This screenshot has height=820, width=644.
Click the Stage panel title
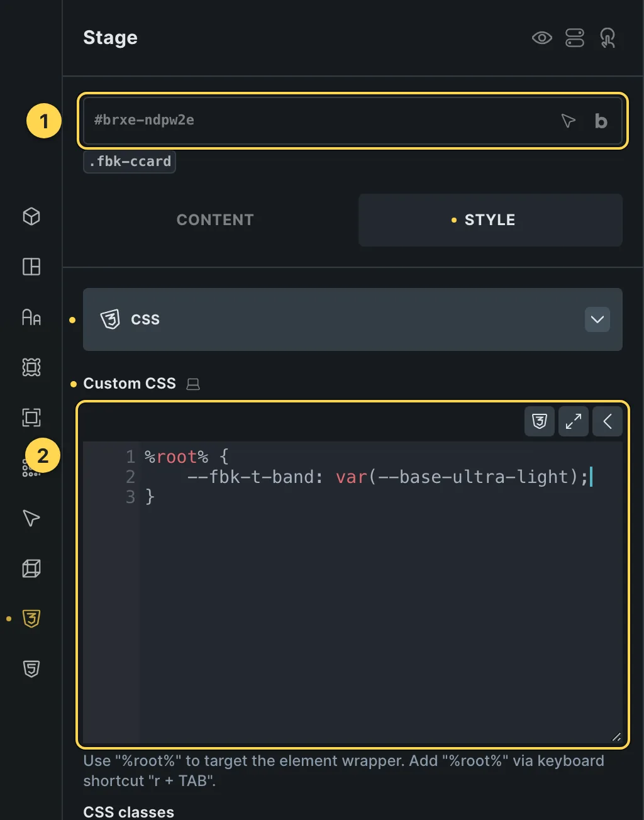point(110,38)
